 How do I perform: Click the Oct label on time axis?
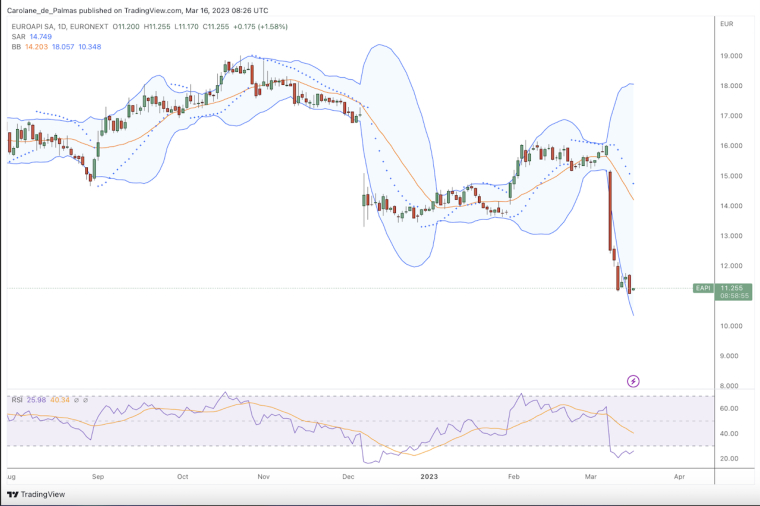tap(181, 477)
